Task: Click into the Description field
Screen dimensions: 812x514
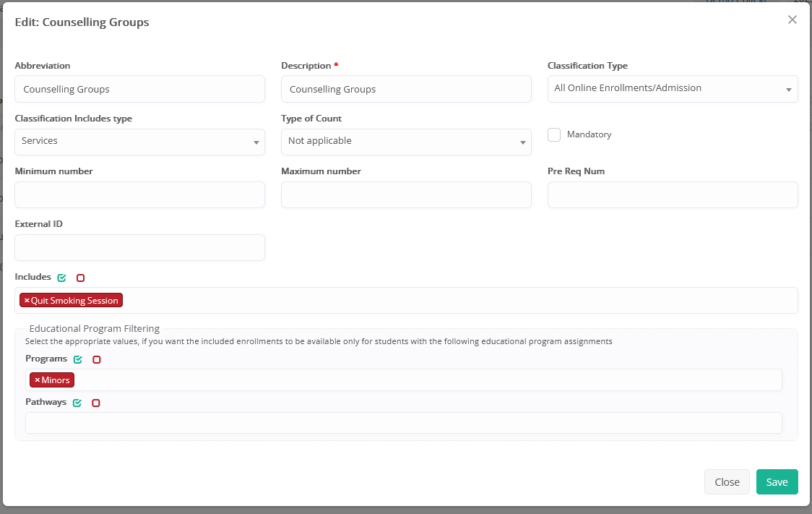Action: coord(406,90)
